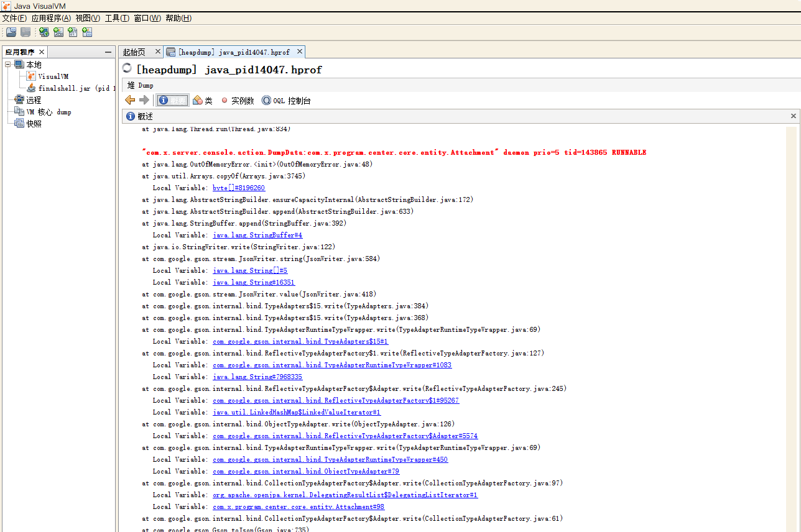Select the 本地 node in the applications tree
The height and width of the screenshot is (532, 801).
pyautogui.click(x=34, y=65)
